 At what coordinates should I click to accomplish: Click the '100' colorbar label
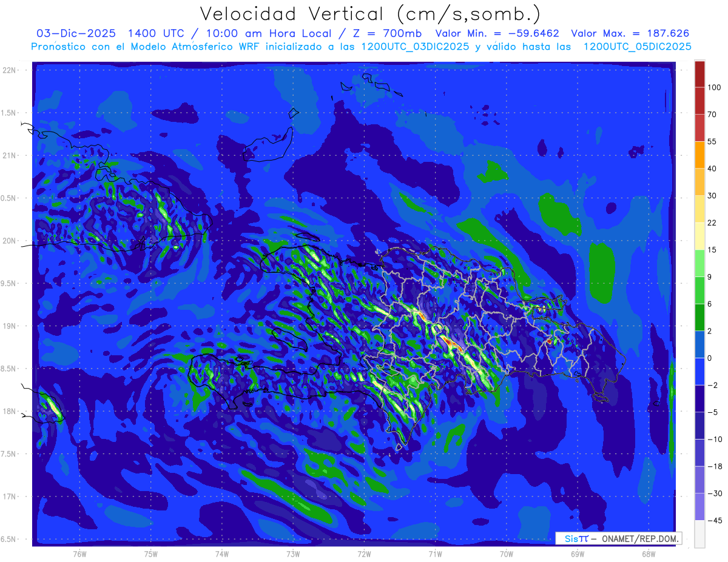tap(715, 87)
